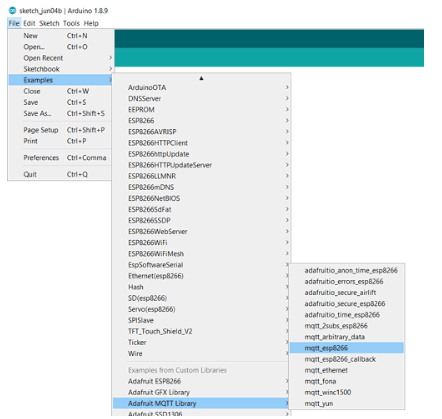Image resolution: width=442 pixels, height=419 pixels.
Task: Expand the Adafruit ESP8266 library examples
Action: tap(201, 381)
